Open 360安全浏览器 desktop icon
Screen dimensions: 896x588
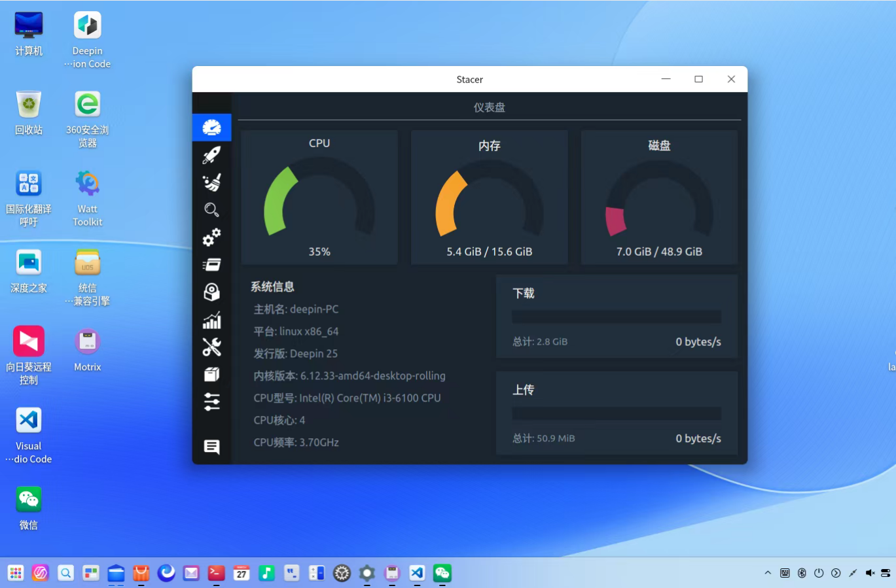88,119
